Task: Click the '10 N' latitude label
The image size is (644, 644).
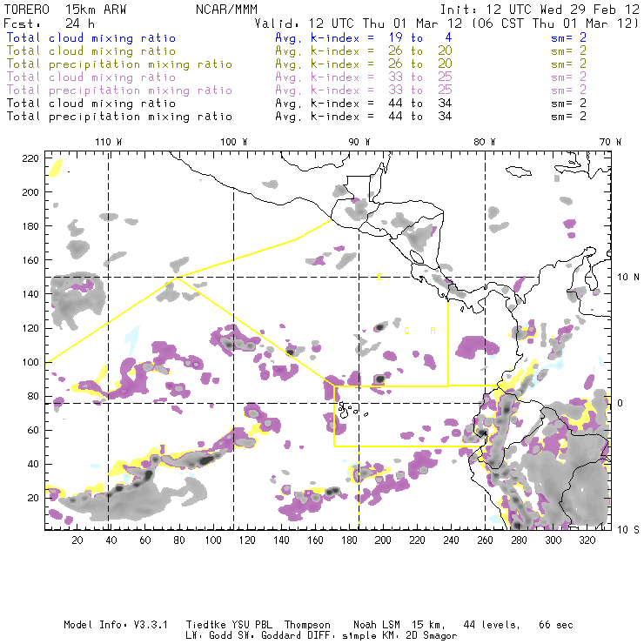Action: pyautogui.click(x=628, y=278)
